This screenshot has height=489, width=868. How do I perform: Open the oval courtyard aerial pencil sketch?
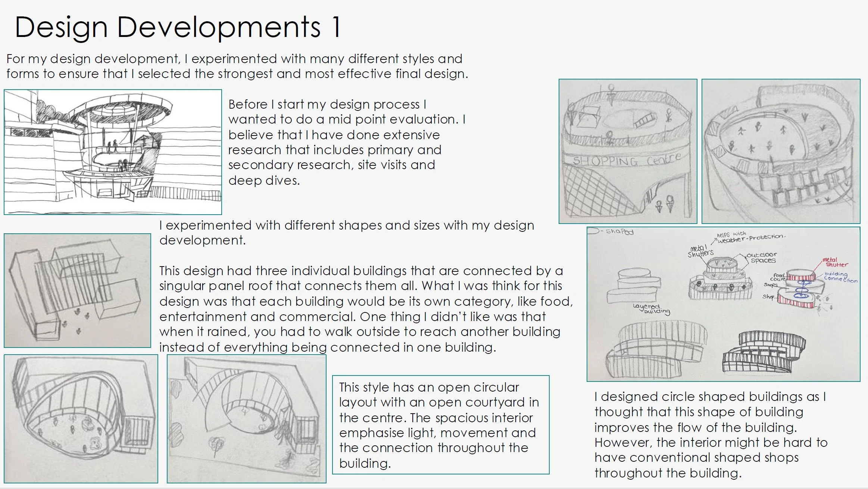781,151
